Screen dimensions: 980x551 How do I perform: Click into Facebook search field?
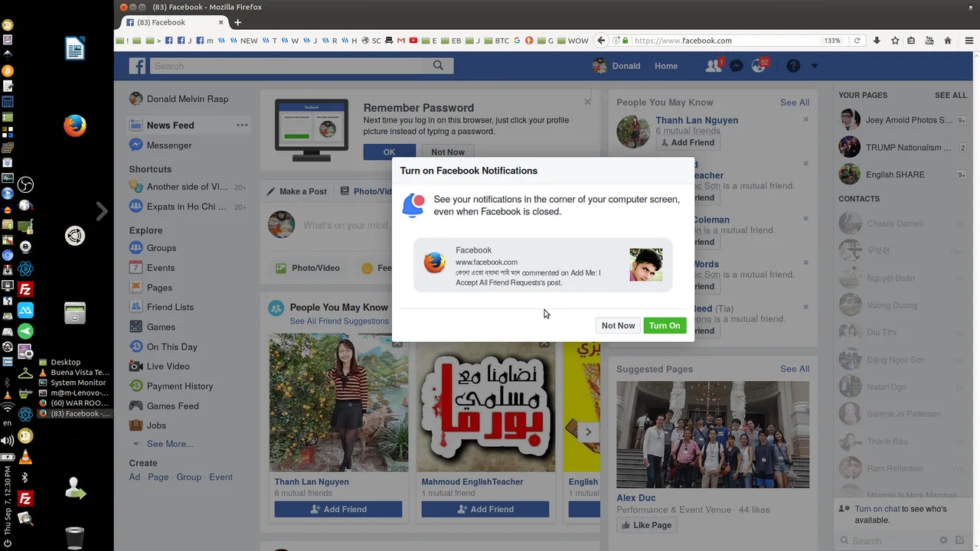(287, 66)
